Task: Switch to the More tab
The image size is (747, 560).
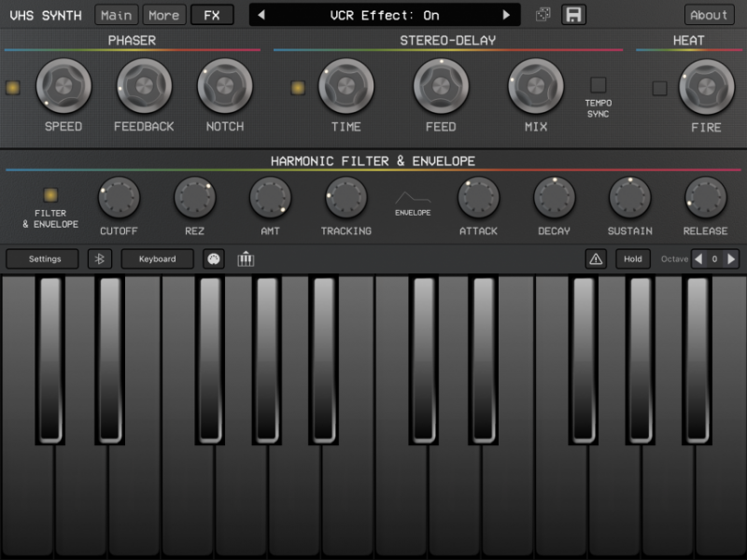Action: tap(164, 14)
